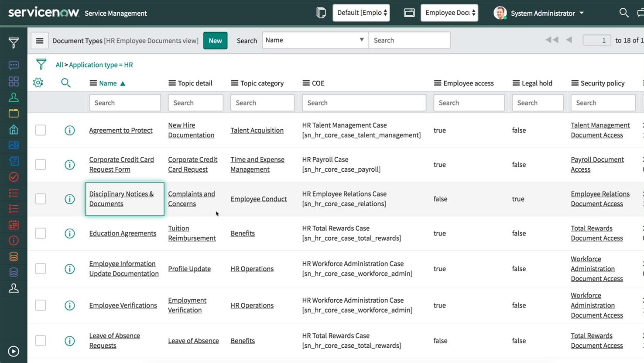Open the list context hamburger menu
Image resolution: width=644 pixels, height=363 pixels.
(40, 41)
